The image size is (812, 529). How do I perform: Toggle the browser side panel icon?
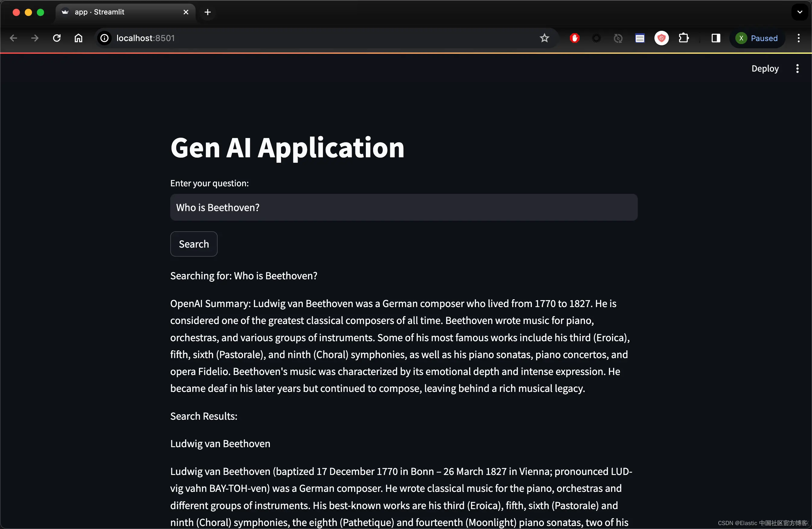(716, 38)
